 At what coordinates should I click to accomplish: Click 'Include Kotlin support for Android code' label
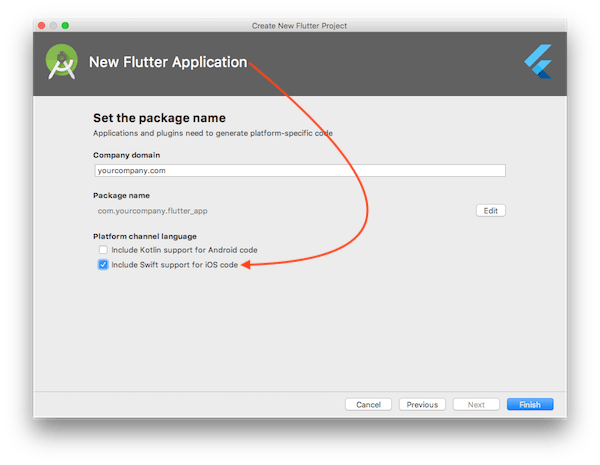pos(184,250)
